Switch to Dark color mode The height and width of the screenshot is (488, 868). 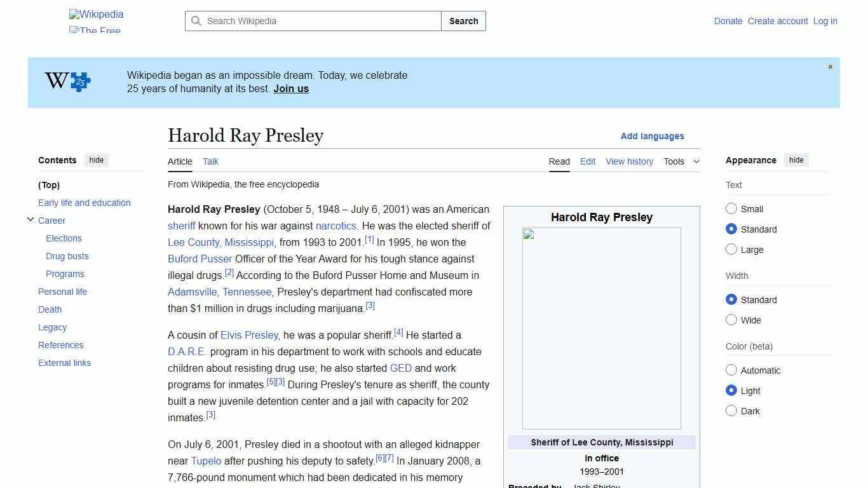(731, 410)
